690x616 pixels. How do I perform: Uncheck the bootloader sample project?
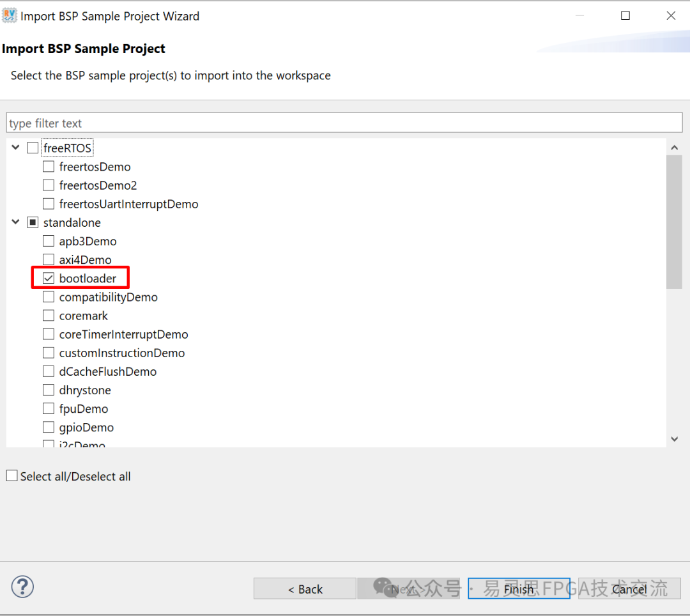tap(49, 279)
